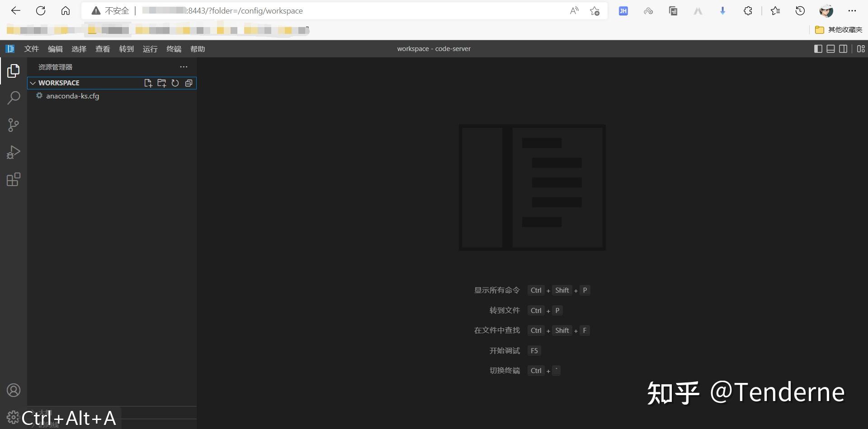The image size is (868, 429).
Task: Open the 帮助 menu
Action: [x=197, y=49]
